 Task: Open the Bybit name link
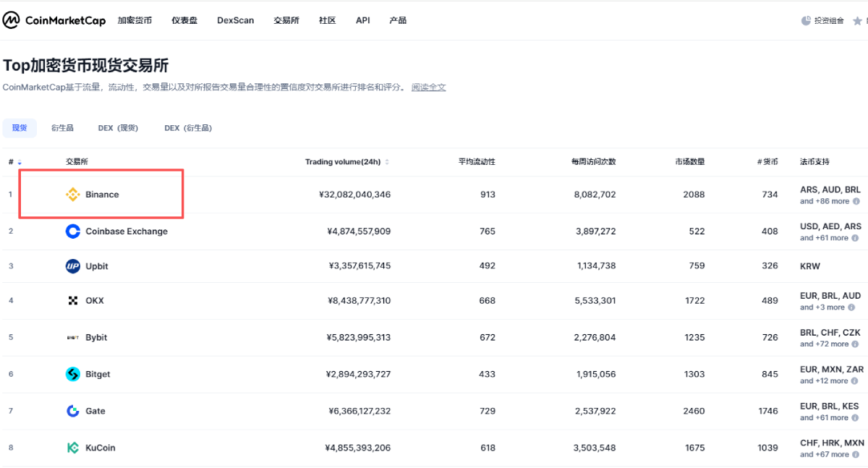click(x=96, y=337)
